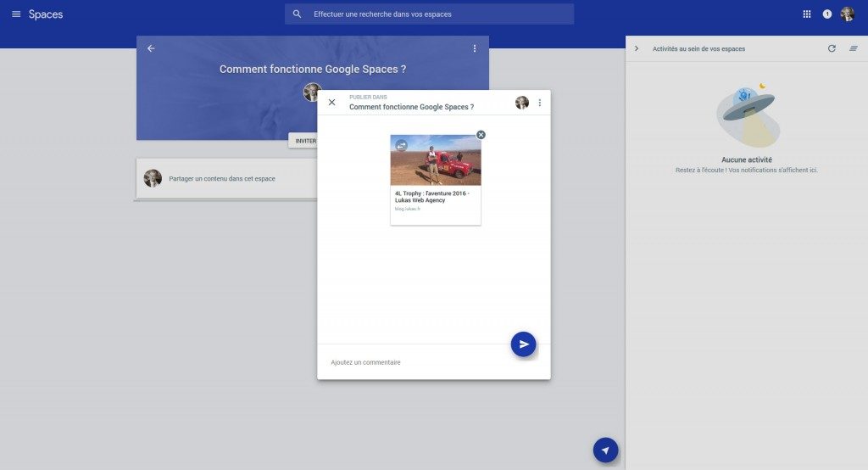The height and width of the screenshot is (470, 868).
Task: Click the user avatar beside share box
Action: click(x=153, y=178)
